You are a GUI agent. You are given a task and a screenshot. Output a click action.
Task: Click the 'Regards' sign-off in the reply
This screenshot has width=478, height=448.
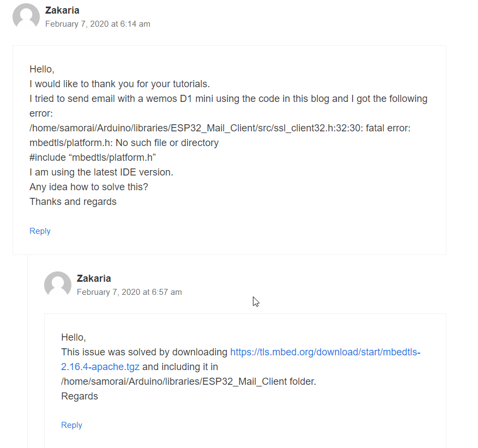(79, 396)
